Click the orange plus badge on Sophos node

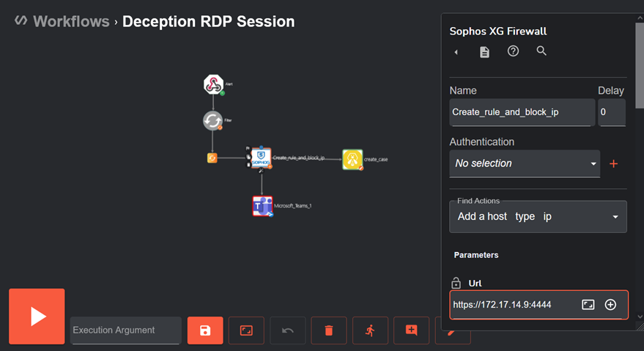coord(270,167)
